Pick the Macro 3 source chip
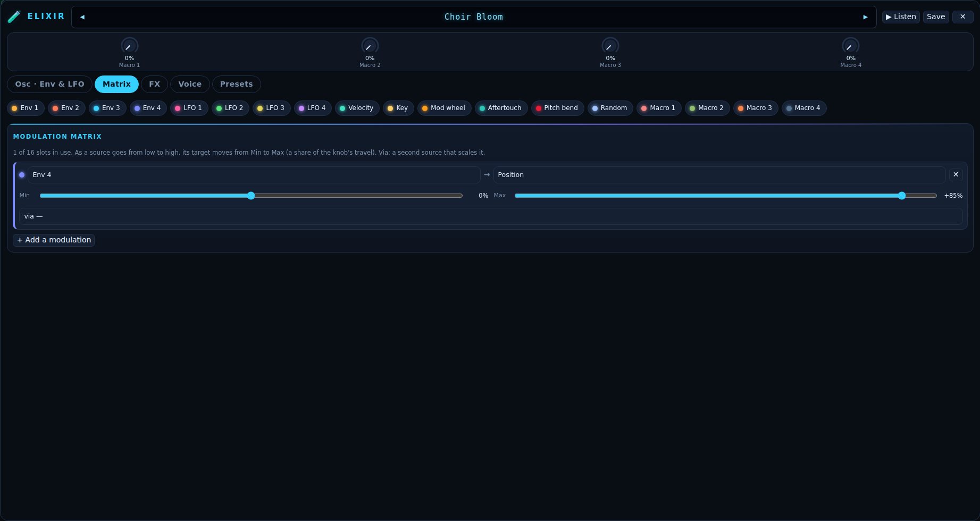 tap(756, 108)
